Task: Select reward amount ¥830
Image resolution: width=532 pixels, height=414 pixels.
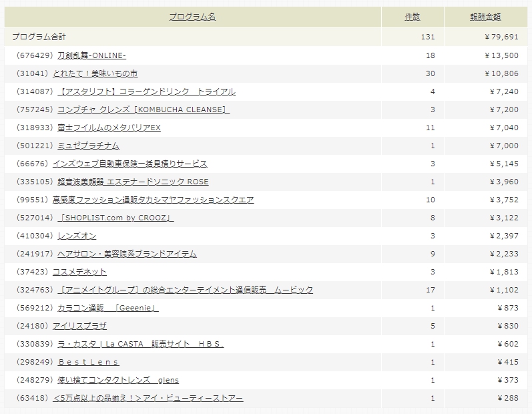Action: (508, 325)
